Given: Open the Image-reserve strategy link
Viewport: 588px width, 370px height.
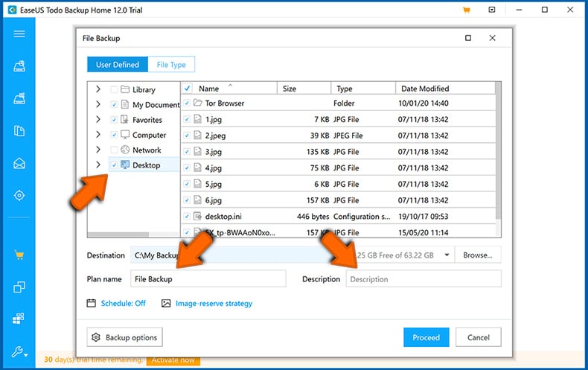Looking at the screenshot, I should (x=214, y=303).
